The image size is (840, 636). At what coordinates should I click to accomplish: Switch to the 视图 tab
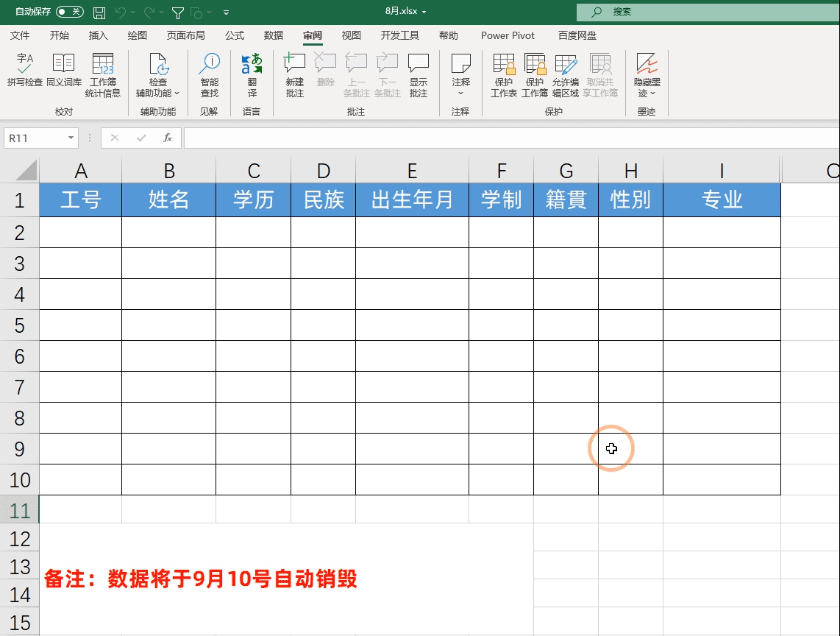point(352,35)
